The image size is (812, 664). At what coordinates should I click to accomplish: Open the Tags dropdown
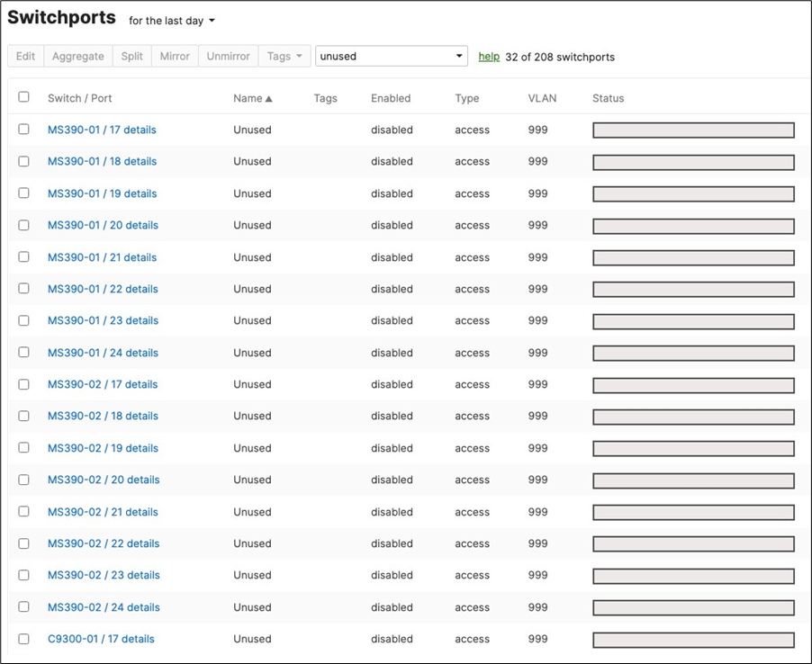point(284,56)
